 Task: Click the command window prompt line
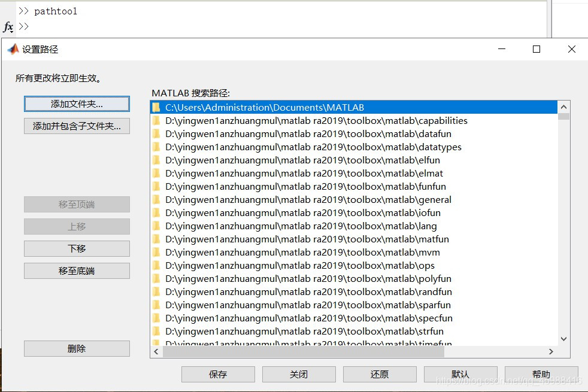pos(281,26)
